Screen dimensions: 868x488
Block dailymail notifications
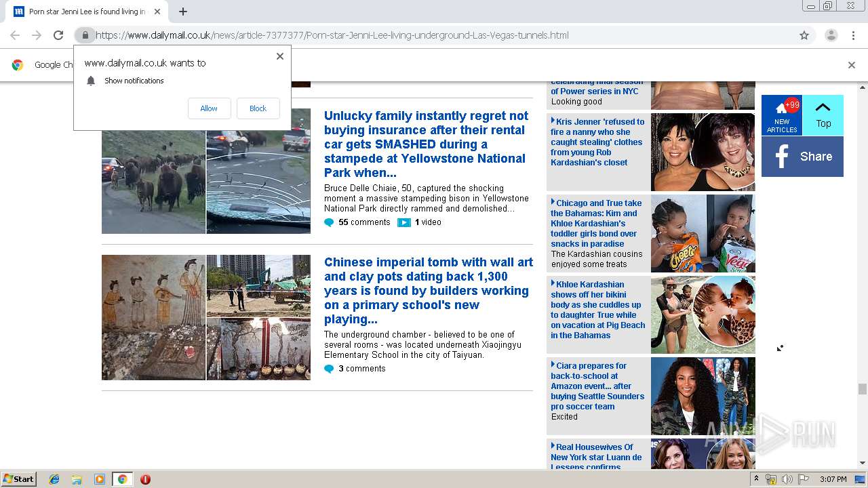pyautogui.click(x=258, y=108)
